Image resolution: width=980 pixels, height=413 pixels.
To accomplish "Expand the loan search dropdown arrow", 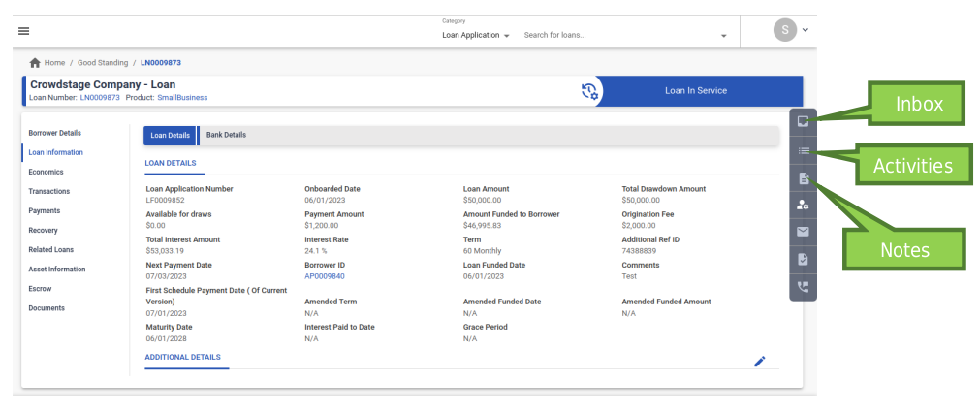I will click(723, 36).
